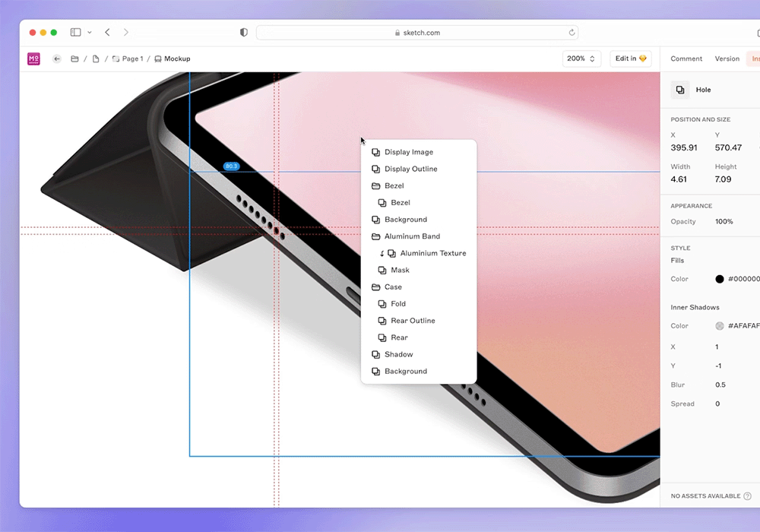Select the nested Bezel layer

click(419, 202)
